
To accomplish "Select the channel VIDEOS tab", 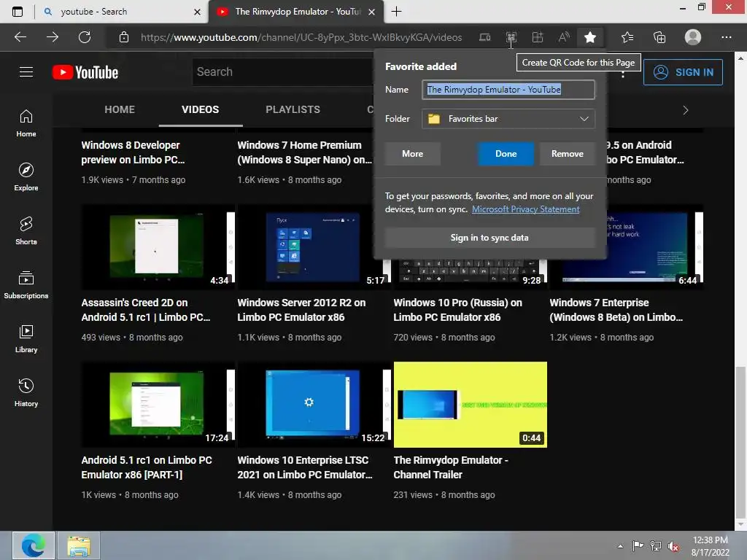I will click(200, 109).
